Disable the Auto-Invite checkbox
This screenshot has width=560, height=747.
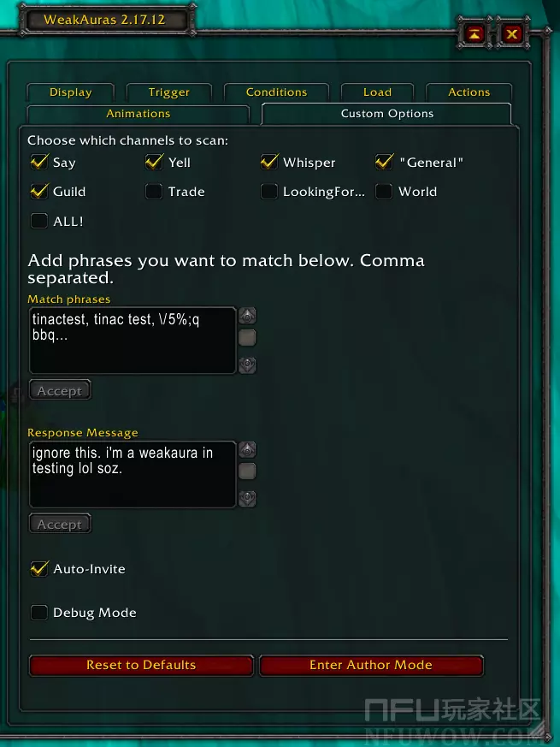(39, 569)
